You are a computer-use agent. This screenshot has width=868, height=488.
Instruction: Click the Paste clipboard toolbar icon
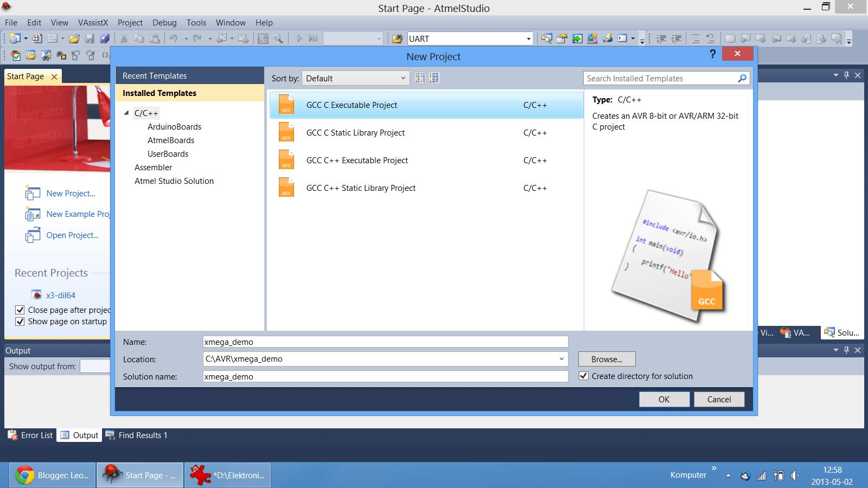coord(155,38)
